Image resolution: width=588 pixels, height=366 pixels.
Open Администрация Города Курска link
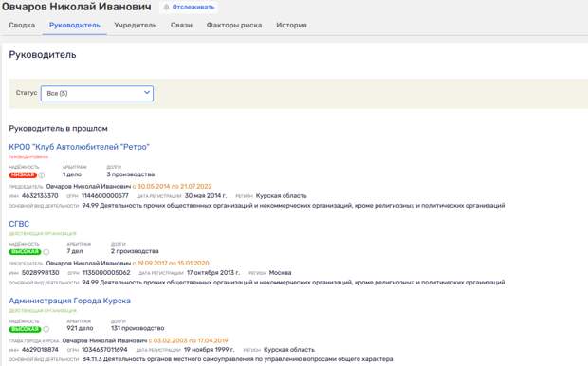[70, 301]
